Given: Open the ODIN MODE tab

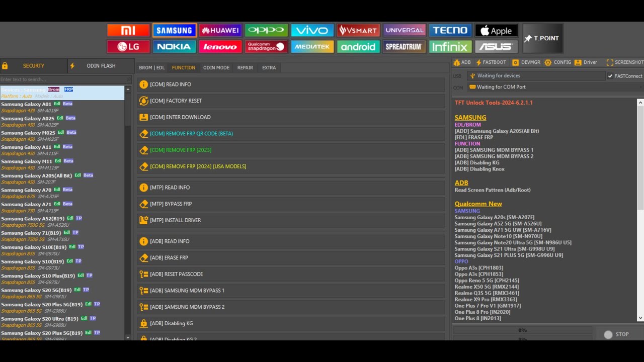Looking at the screenshot, I should click(x=216, y=68).
